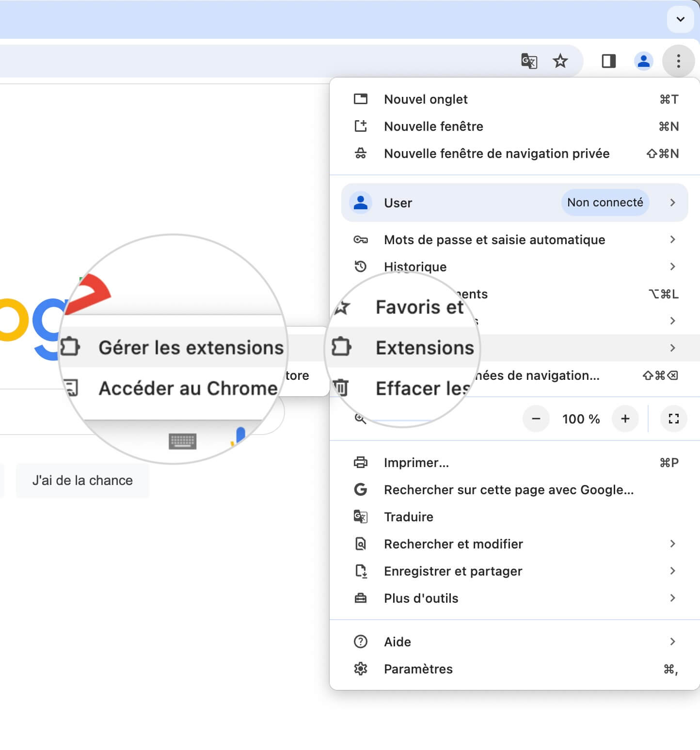Click the Enregistrer et partager icon
Screen dimensions: 700x750
(361, 571)
